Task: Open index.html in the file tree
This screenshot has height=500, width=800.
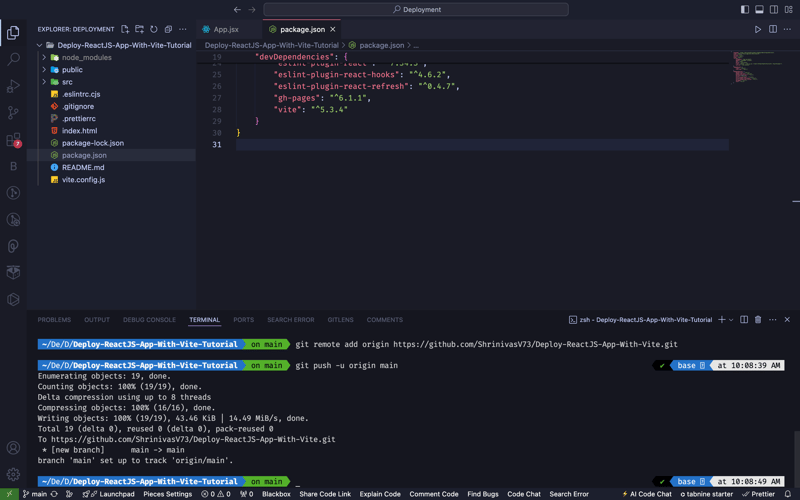Action: 79,131
